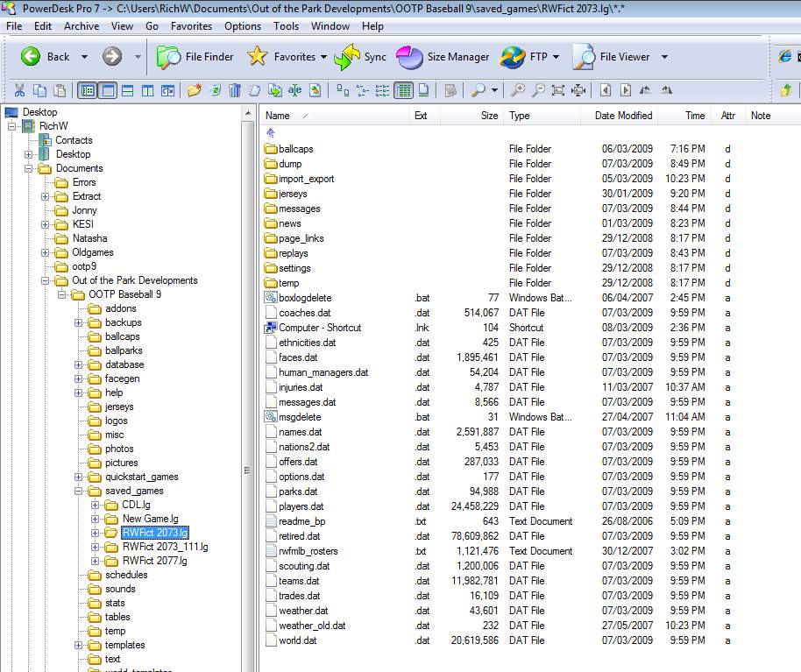Toggle the details view mode button
Screen dimensions: 801x672
coord(403,90)
